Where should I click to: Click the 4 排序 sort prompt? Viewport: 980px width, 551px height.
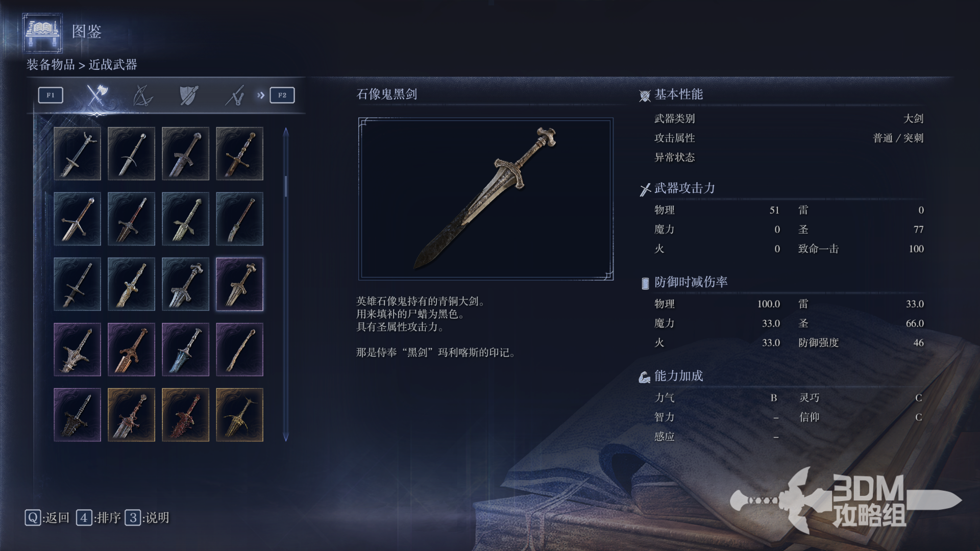point(99,518)
